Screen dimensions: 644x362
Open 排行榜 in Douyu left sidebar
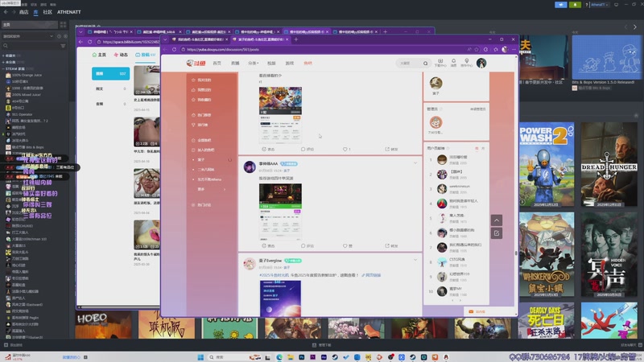[x=203, y=125]
